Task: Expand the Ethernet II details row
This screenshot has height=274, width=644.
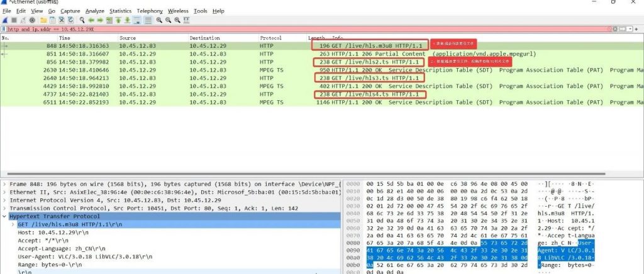Action: tap(4, 191)
